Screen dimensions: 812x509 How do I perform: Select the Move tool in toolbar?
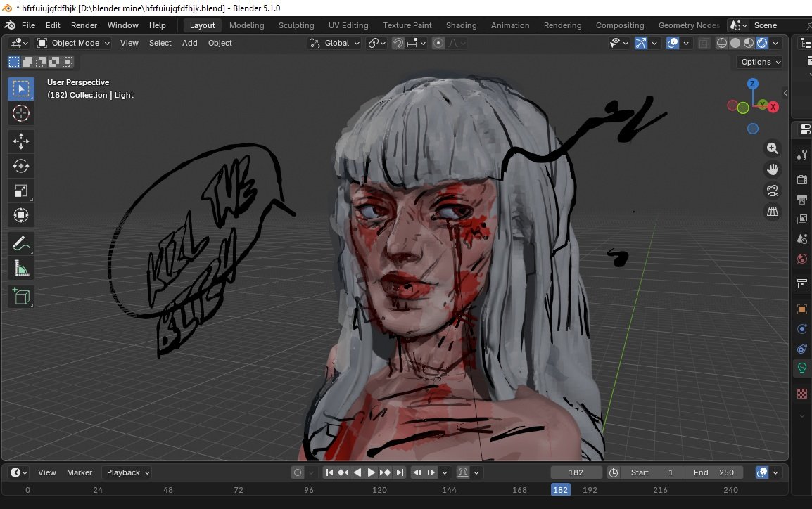[20, 141]
